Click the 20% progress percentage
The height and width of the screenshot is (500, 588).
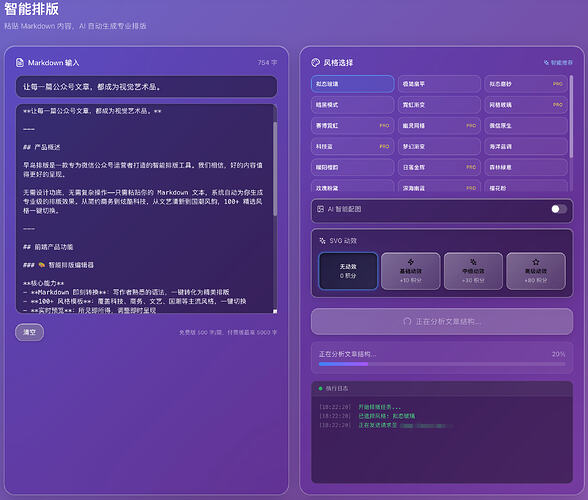(558, 354)
